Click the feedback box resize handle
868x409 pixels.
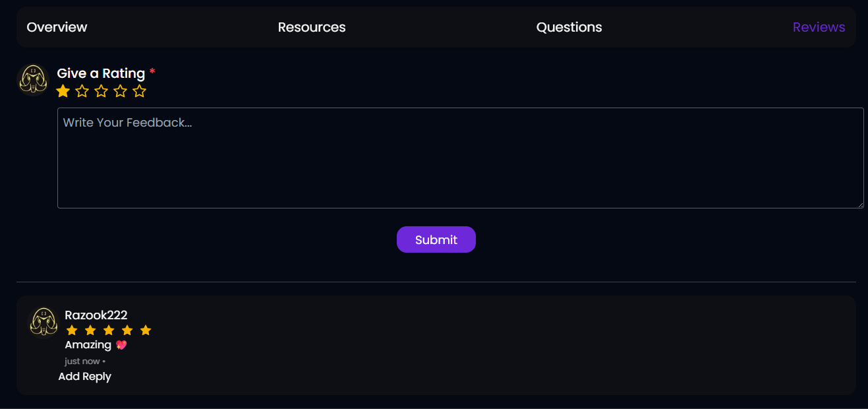pos(860,204)
